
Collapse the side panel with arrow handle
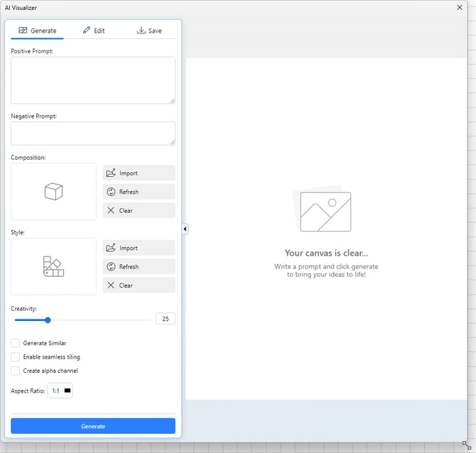pyautogui.click(x=185, y=229)
